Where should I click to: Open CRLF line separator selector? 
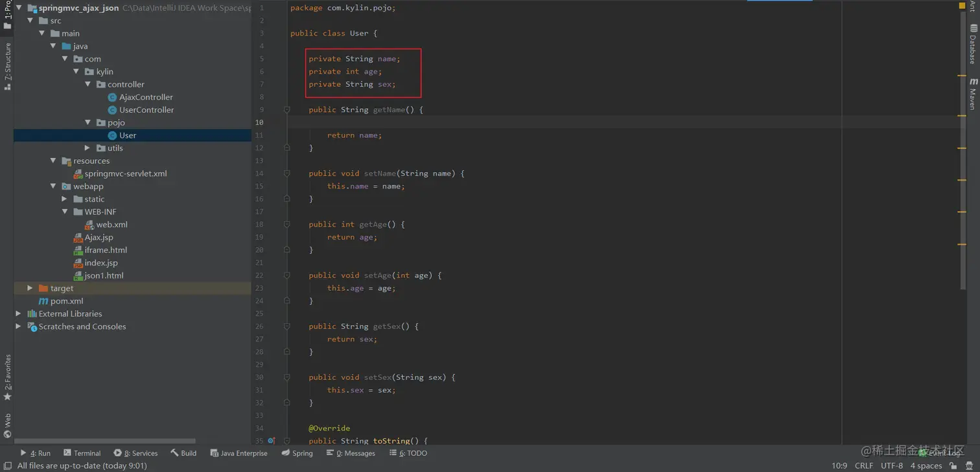[x=864, y=466]
